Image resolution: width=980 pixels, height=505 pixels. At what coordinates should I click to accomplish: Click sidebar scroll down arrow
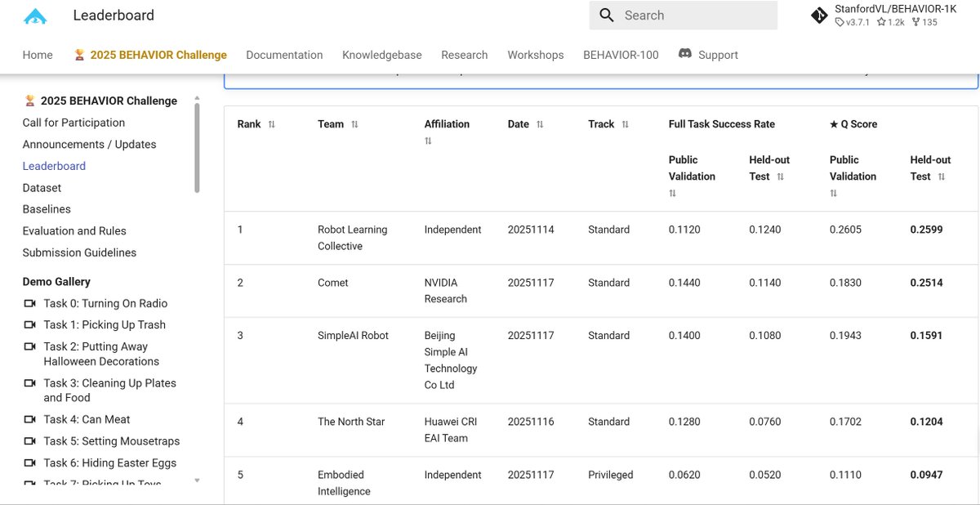tap(197, 480)
